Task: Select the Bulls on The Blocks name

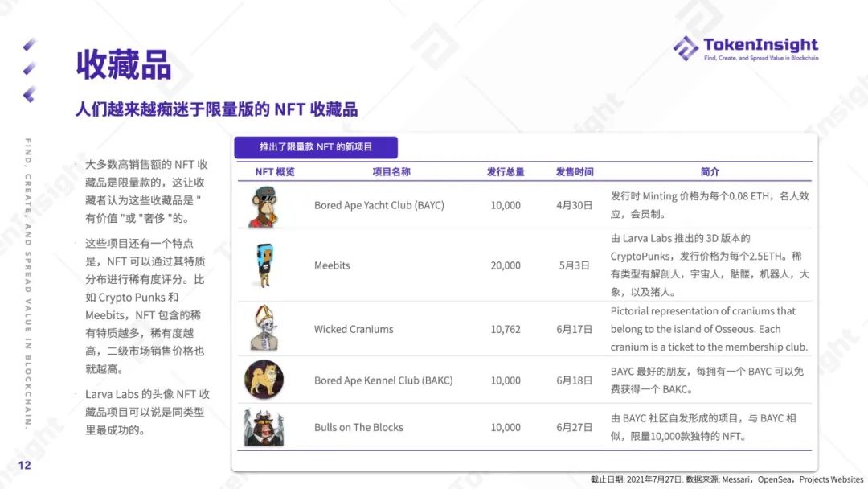Action: coord(358,428)
